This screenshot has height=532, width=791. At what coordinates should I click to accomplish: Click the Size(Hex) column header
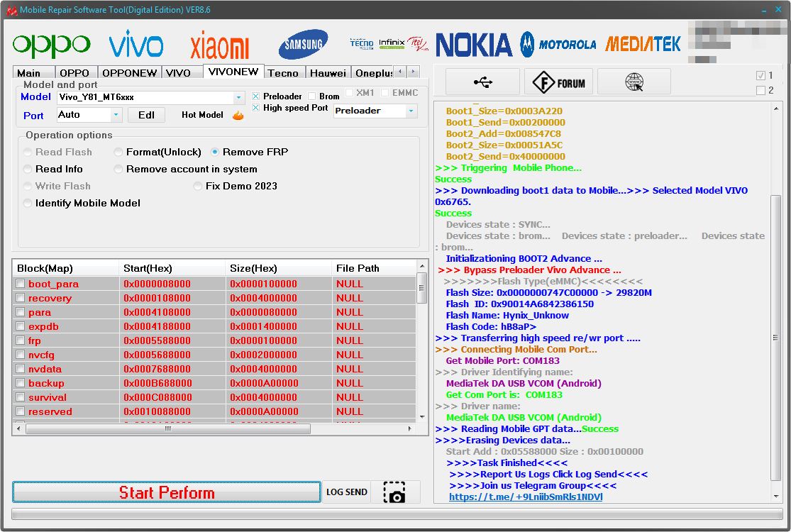[x=279, y=268]
